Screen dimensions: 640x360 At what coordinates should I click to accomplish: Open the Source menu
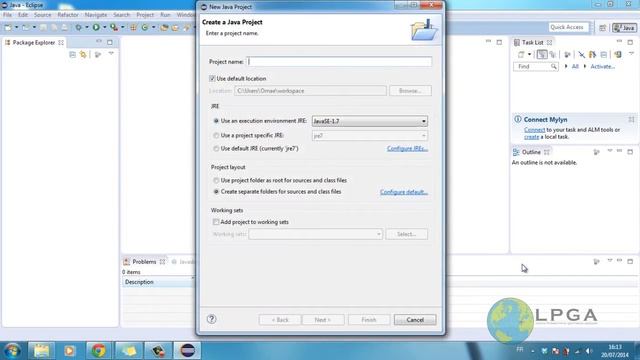tap(42, 15)
